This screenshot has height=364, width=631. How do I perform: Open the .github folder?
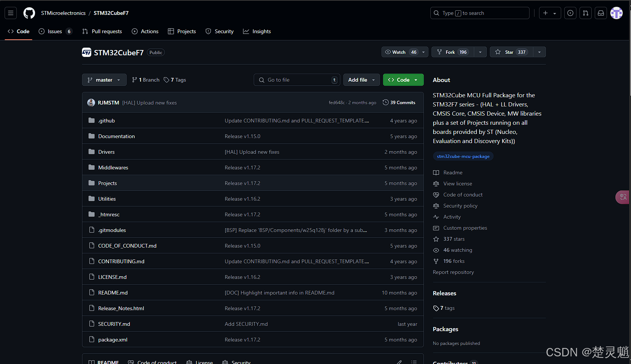pyautogui.click(x=106, y=121)
